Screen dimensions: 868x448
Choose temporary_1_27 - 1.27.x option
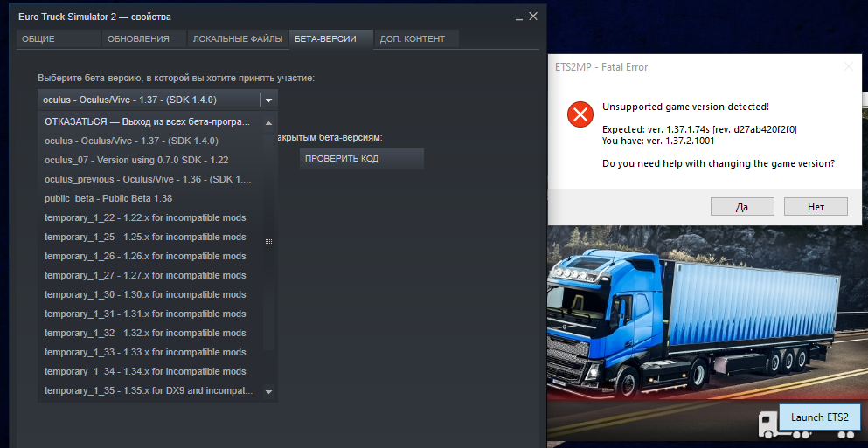click(150, 275)
